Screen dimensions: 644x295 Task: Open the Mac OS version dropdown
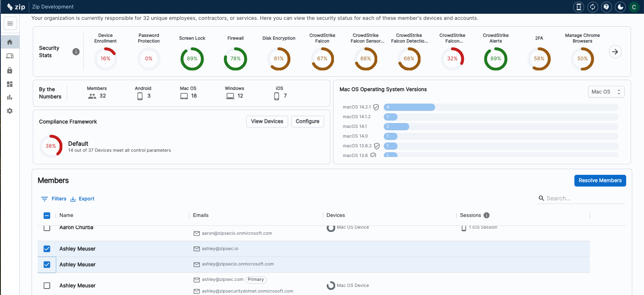coord(606,92)
